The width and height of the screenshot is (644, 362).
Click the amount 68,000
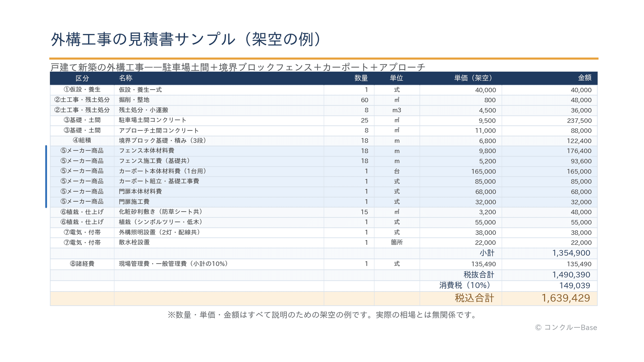coord(581,192)
